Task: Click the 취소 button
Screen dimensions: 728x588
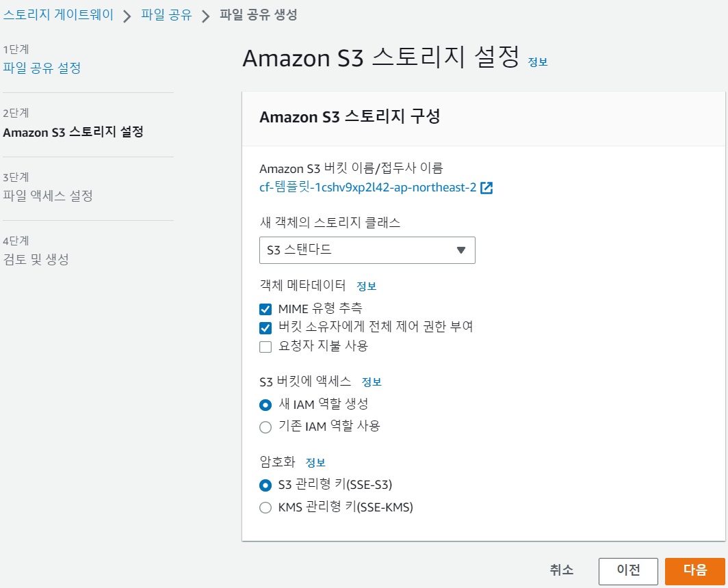Action: click(x=561, y=570)
